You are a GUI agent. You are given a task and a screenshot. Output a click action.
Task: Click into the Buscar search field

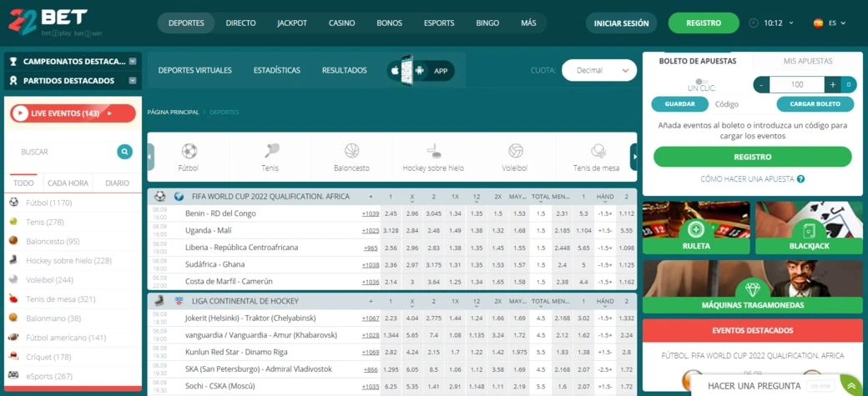63,152
